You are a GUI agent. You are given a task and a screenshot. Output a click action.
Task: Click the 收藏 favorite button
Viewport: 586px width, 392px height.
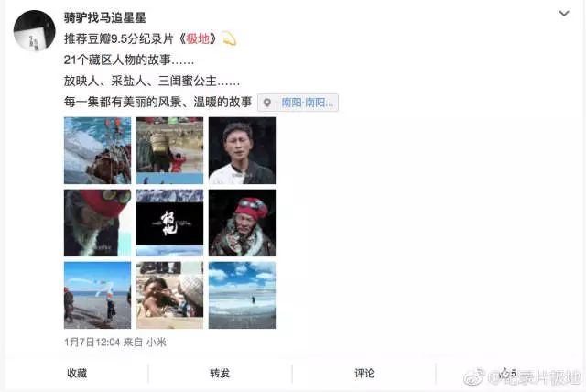77,373
